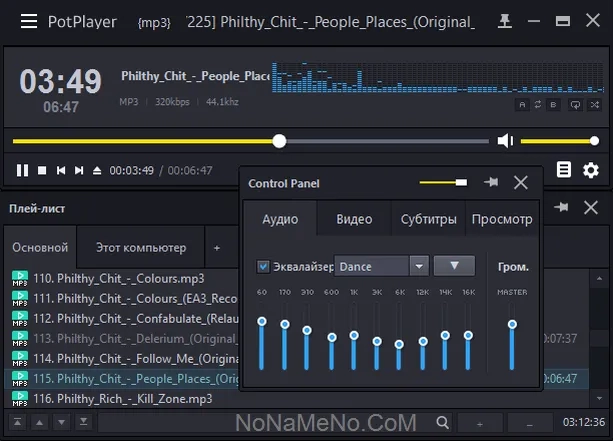Skip to the next track

[79, 171]
